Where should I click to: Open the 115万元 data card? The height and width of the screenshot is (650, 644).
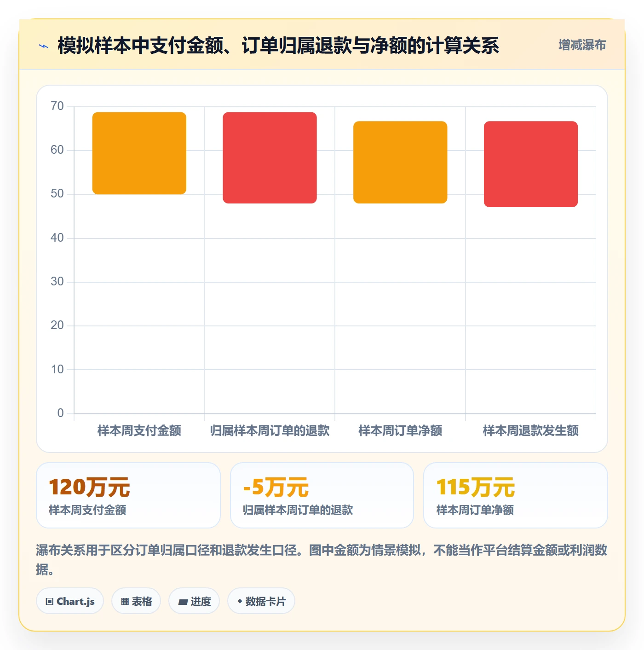point(516,495)
